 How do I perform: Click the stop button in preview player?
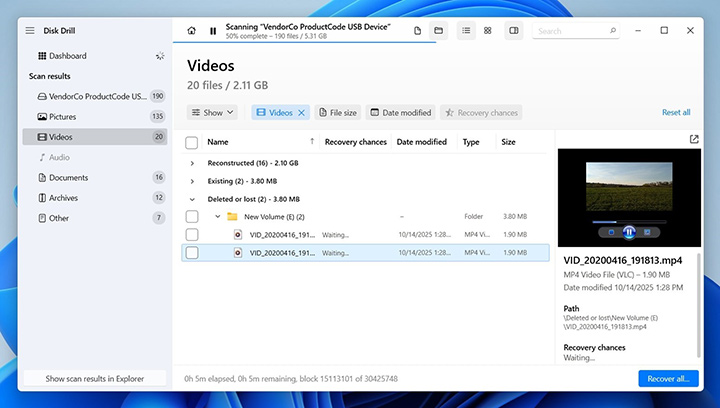click(611, 232)
